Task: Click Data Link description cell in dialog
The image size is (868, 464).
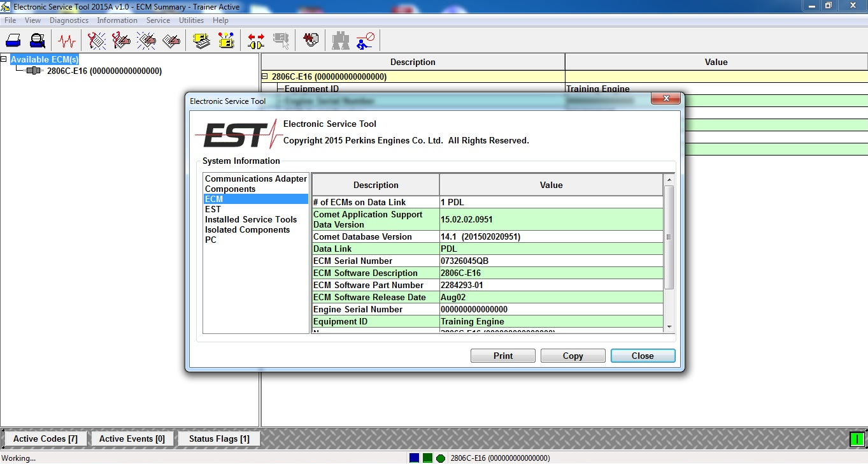Action: [x=376, y=249]
